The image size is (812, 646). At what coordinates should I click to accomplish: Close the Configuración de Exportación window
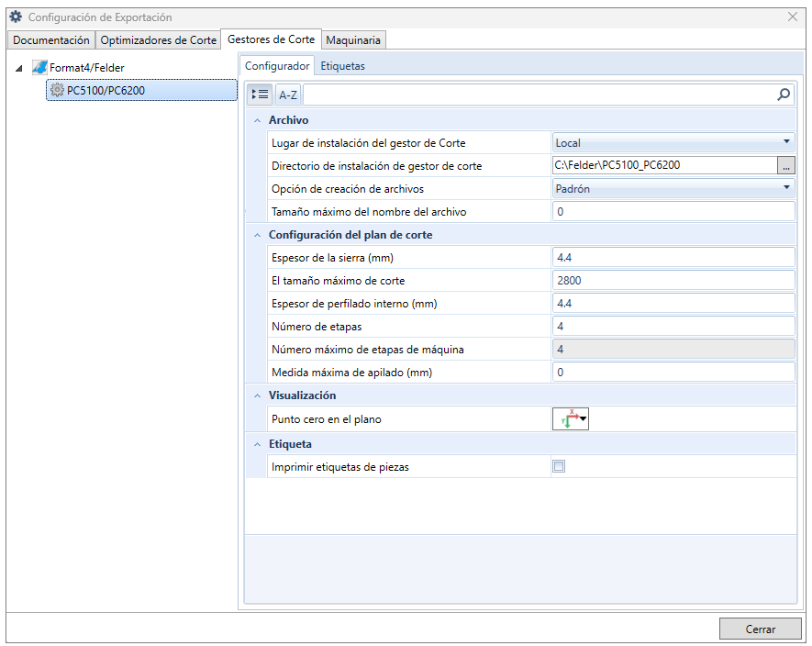coord(793,17)
